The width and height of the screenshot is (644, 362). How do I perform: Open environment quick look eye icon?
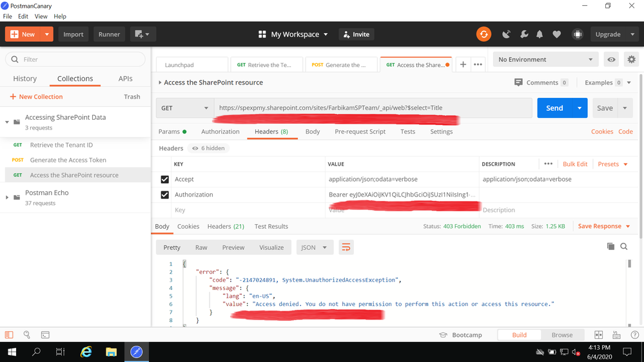pyautogui.click(x=611, y=59)
